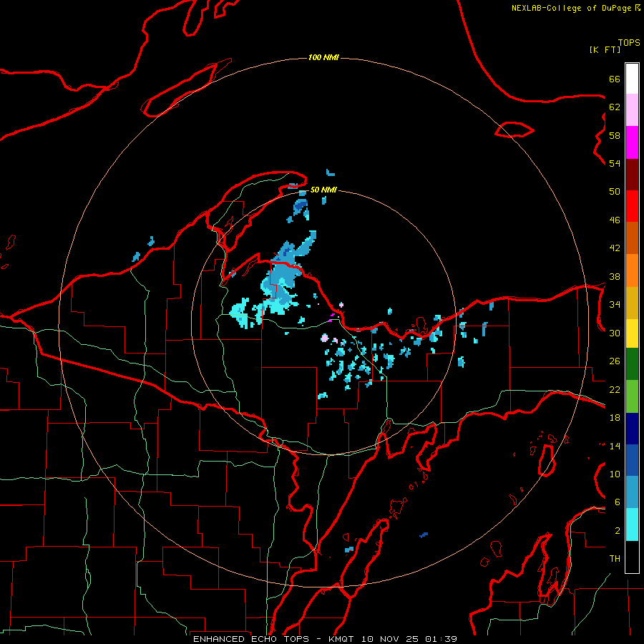
Task: Click the yellow 30 kft legend swatch
Action: click(x=632, y=333)
